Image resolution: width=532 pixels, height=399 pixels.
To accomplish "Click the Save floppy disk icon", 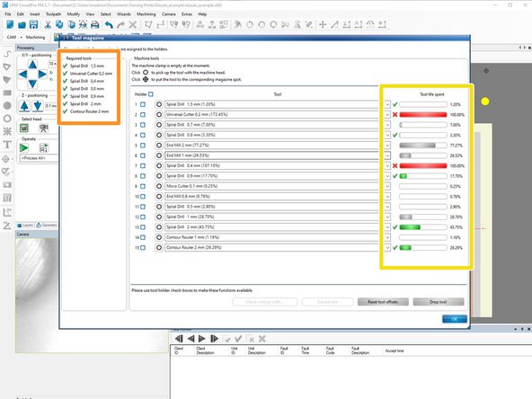I will (x=33, y=24).
